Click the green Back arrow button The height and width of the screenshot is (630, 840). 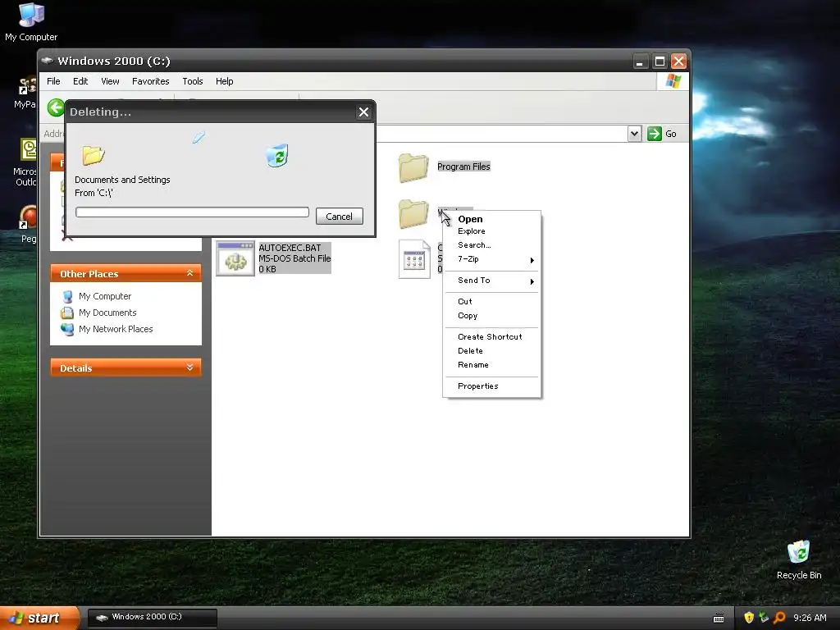pos(55,107)
